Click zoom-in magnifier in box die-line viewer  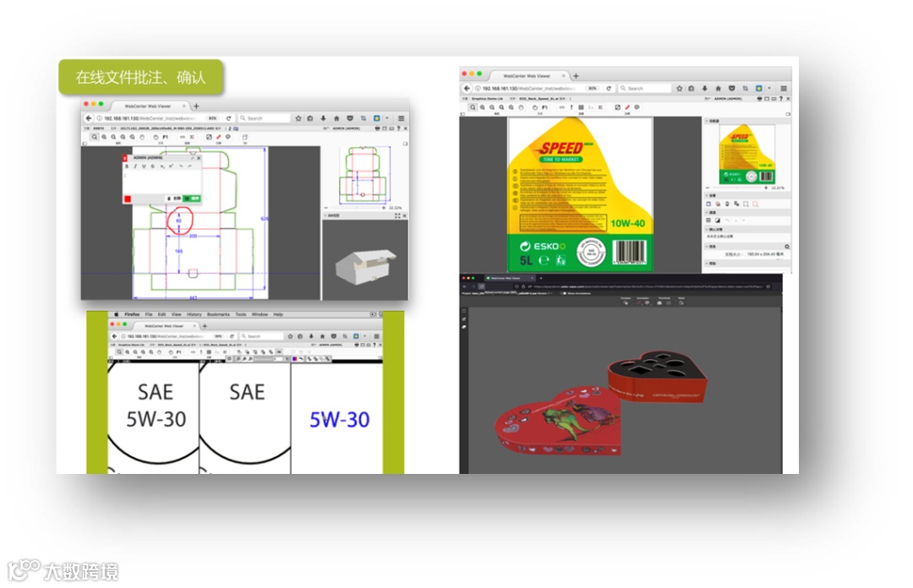104,137
